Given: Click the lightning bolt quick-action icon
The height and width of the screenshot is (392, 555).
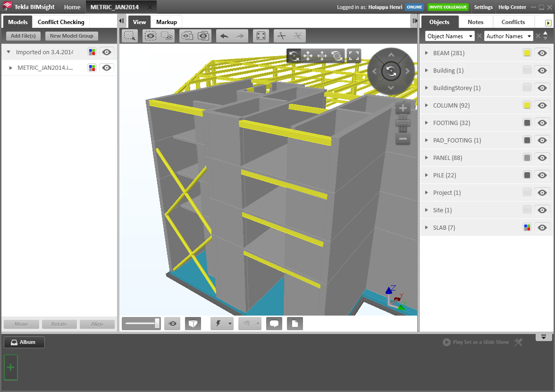Looking at the screenshot, I should point(218,324).
